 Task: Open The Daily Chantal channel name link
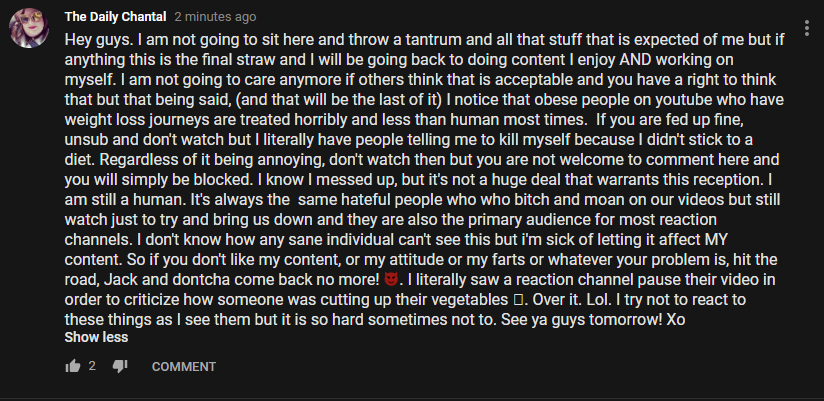(116, 17)
